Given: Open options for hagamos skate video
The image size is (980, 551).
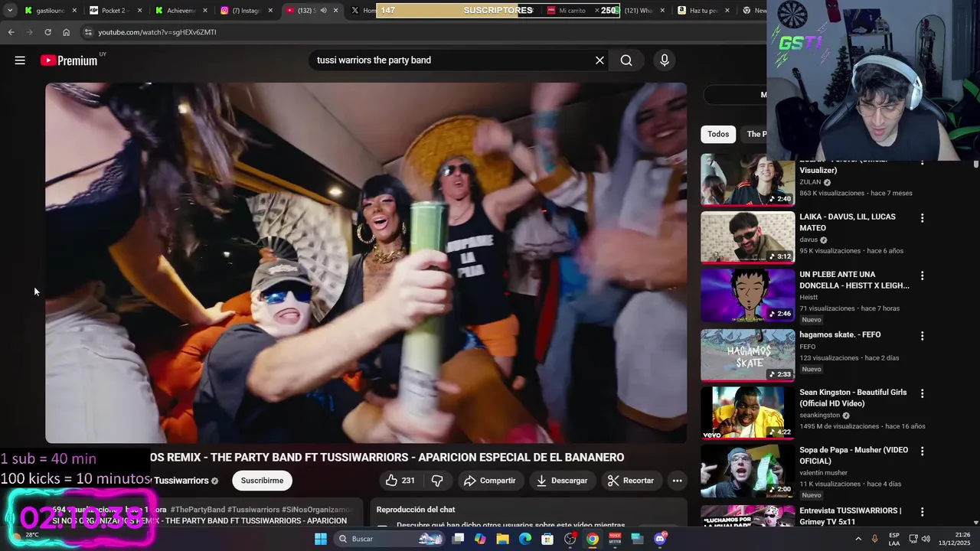Looking at the screenshot, I should pyautogui.click(x=922, y=336).
